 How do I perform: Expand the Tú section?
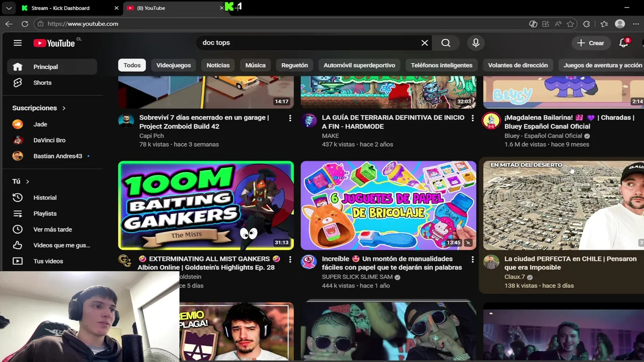(21, 181)
